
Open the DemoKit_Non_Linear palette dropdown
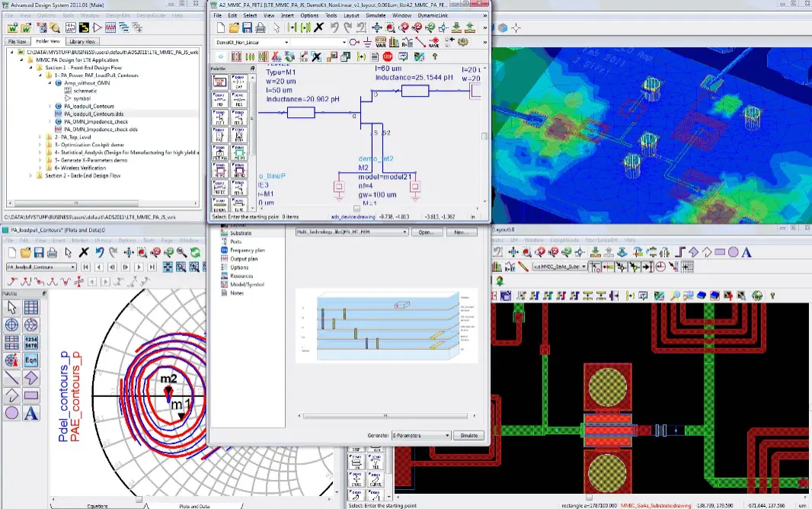click(251, 42)
